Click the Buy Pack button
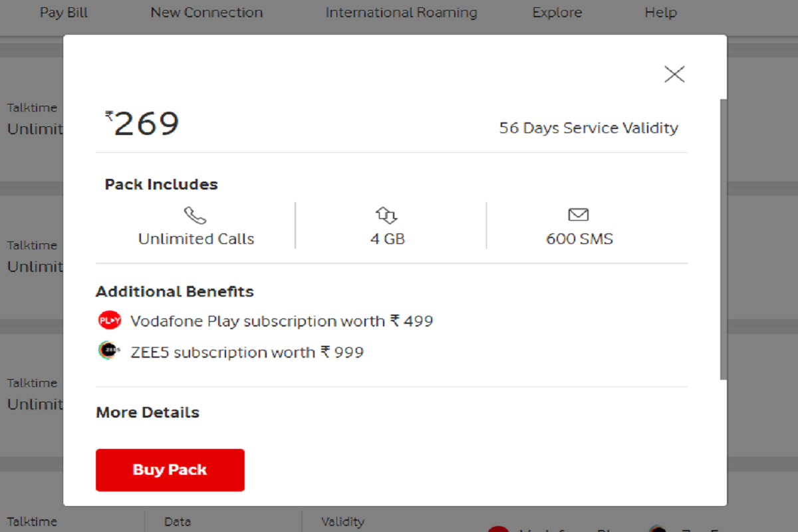This screenshot has height=532, width=798. click(x=170, y=469)
